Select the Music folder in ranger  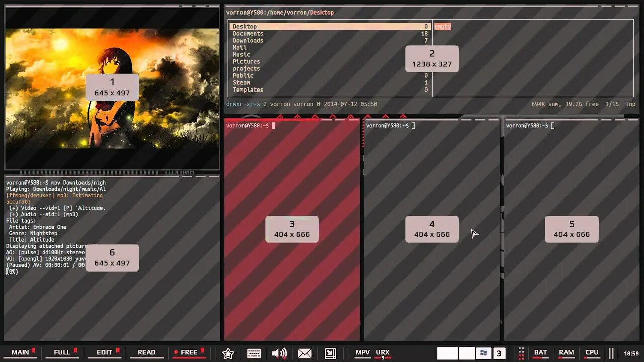331,54
